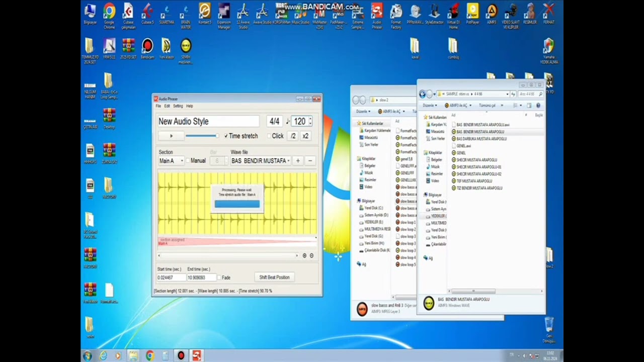The image size is (644, 362).
Task: Select TEF MUSTAFA ARAPOGLU file
Action: 471,181
